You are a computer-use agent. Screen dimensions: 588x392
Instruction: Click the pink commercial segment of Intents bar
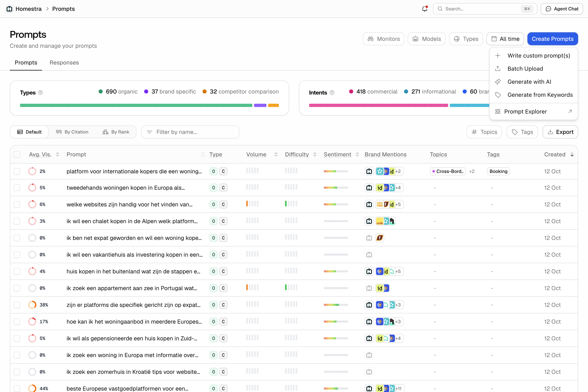(379, 105)
